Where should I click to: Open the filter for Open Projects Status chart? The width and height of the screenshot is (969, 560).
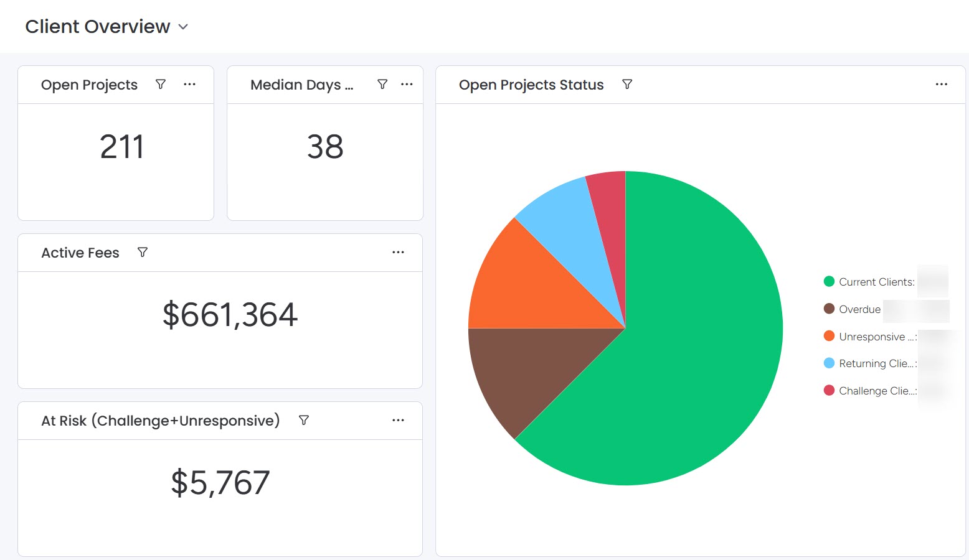(628, 84)
